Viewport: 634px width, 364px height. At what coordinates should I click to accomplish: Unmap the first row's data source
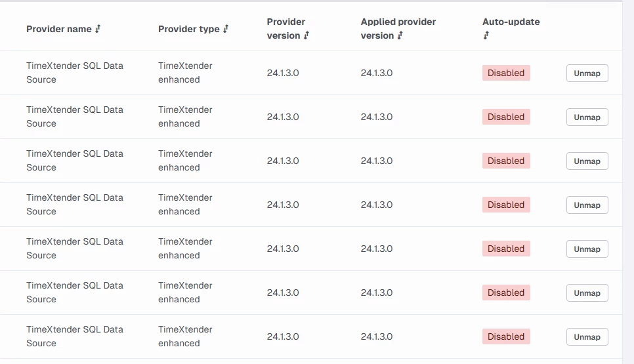tap(587, 73)
